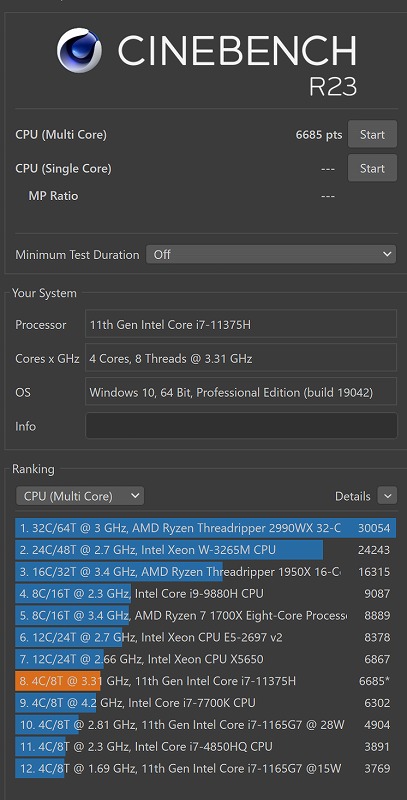Select the i7-4850HQ ranking entry

[205, 746]
